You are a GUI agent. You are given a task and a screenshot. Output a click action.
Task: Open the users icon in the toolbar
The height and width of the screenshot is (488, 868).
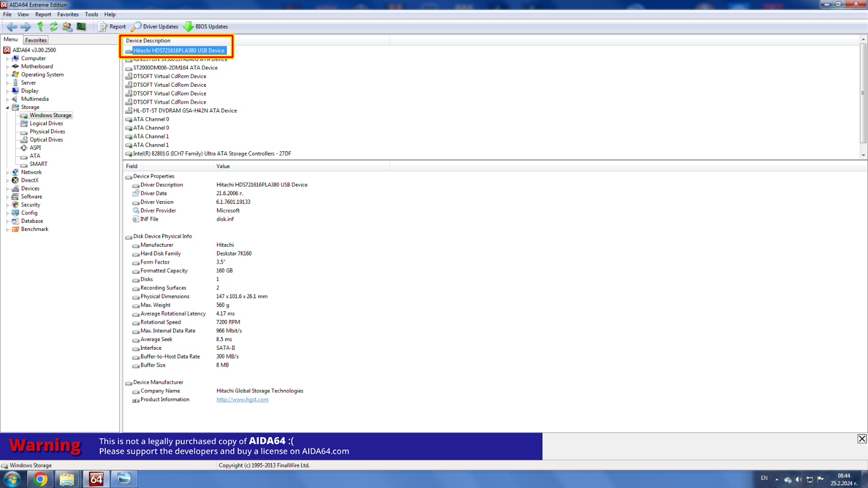pos(67,27)
